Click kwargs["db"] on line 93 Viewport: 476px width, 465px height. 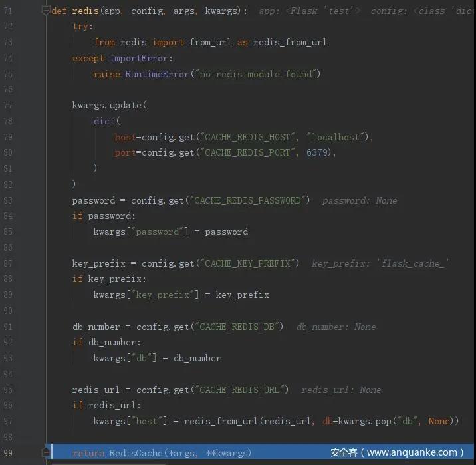pyautogui.click(x=125, y=358)
